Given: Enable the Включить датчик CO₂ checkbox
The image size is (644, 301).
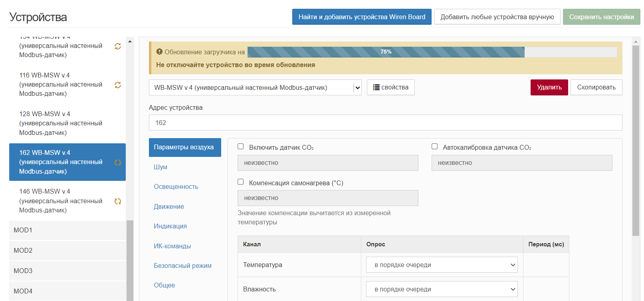Looking at the screenshot, I should coord(241,147).
